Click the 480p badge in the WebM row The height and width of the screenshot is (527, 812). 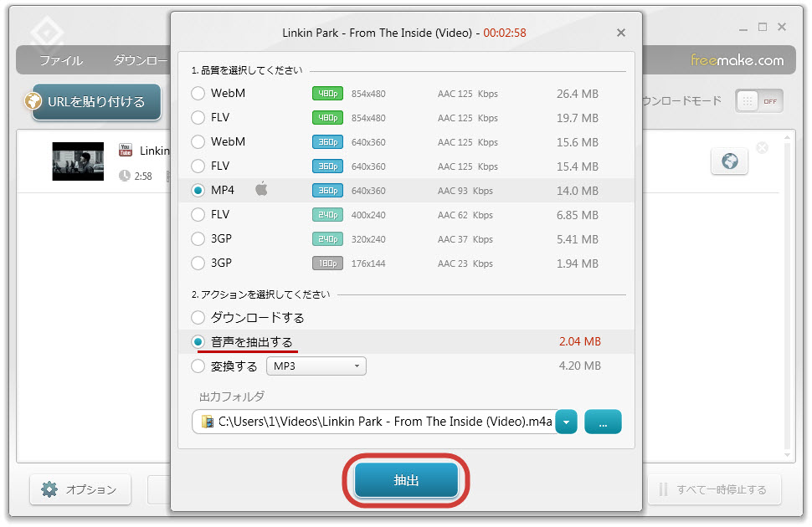pyautogui.click(x=327, y=94)
